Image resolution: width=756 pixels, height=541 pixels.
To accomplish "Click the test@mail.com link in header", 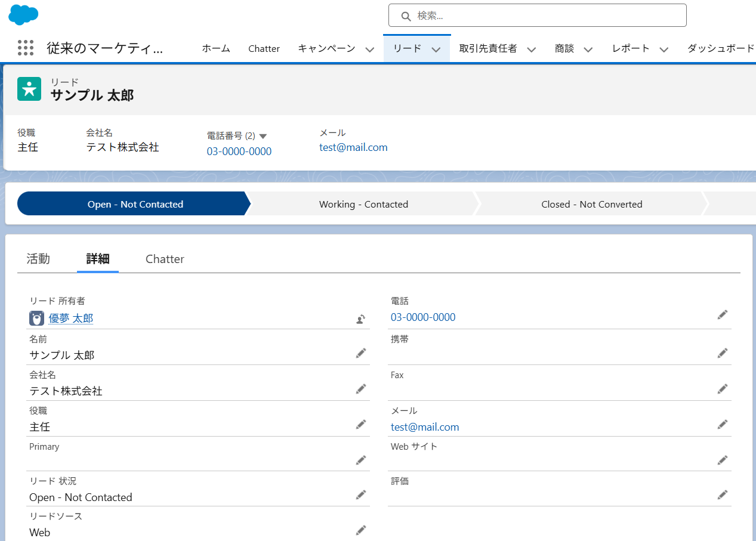I will pos(353,147).
